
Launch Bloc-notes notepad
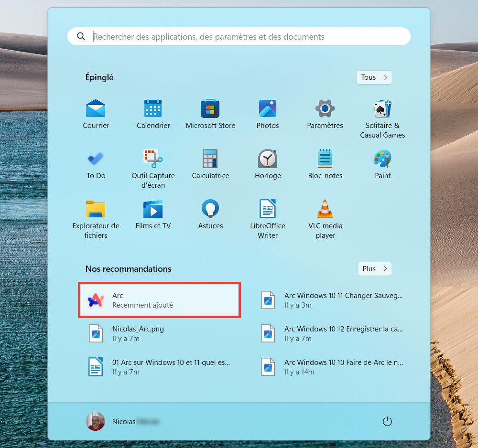[325, 164]
